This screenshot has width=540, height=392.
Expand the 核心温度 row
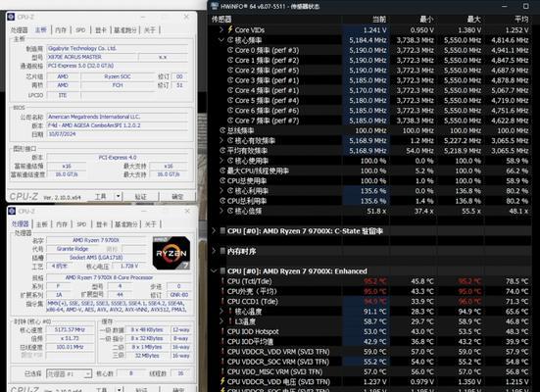coord(221,312)
